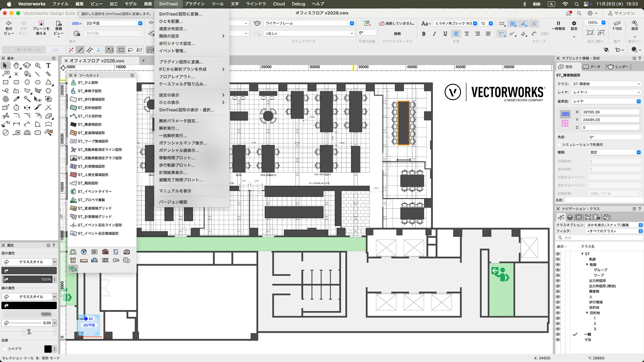644x362 pixels.
Task: Click the X coordinate field 39195.39
Action: (610, 112)
